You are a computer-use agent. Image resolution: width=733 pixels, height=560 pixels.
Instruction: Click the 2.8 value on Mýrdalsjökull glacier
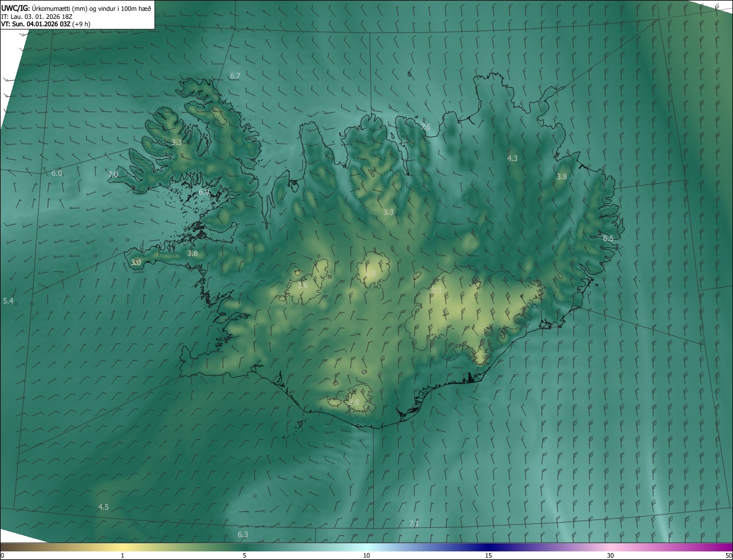point(354,403)
